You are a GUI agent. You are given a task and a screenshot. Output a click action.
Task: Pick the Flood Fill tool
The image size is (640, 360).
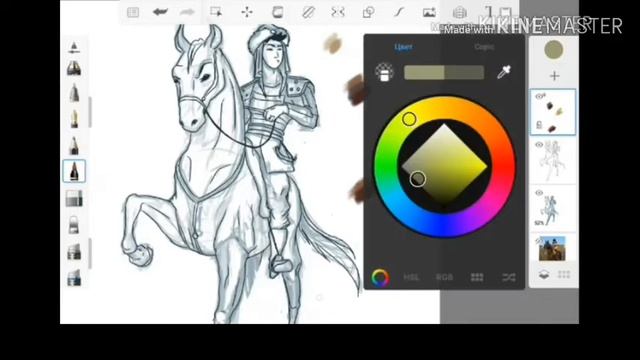click(x=278, y=12)
